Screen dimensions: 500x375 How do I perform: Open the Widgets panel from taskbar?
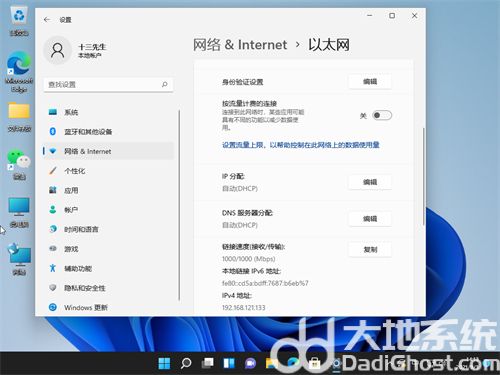(229, 363)
